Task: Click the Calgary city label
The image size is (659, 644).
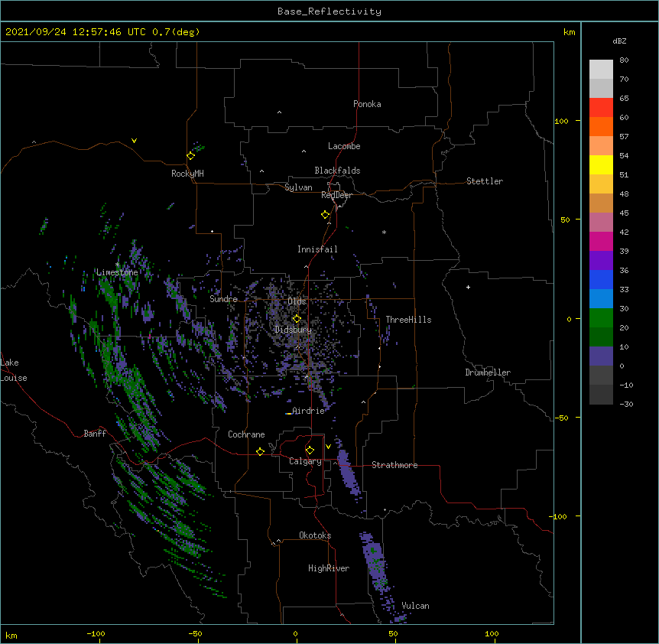Action: 305,461
